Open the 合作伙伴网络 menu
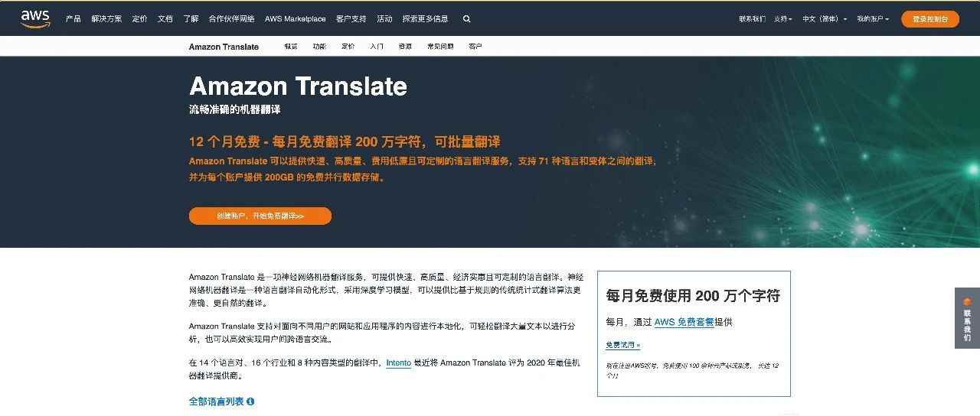The image size is (980, 416). 231,19
